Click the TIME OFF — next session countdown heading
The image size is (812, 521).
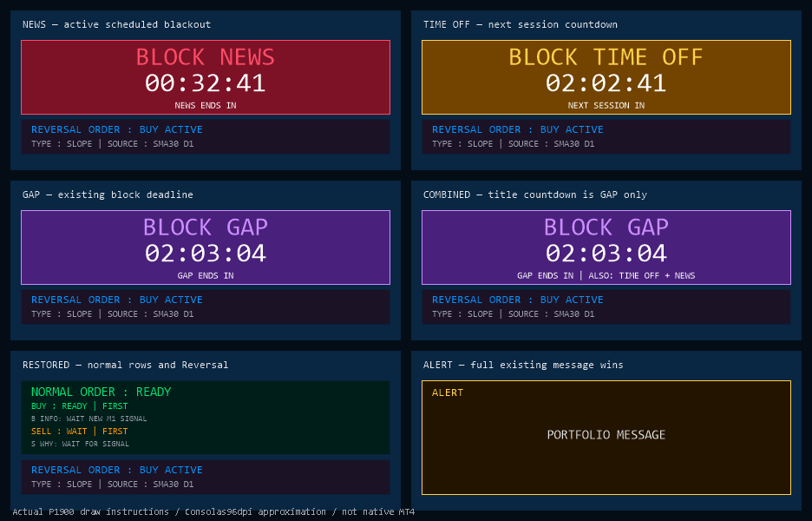pos(521,24)
